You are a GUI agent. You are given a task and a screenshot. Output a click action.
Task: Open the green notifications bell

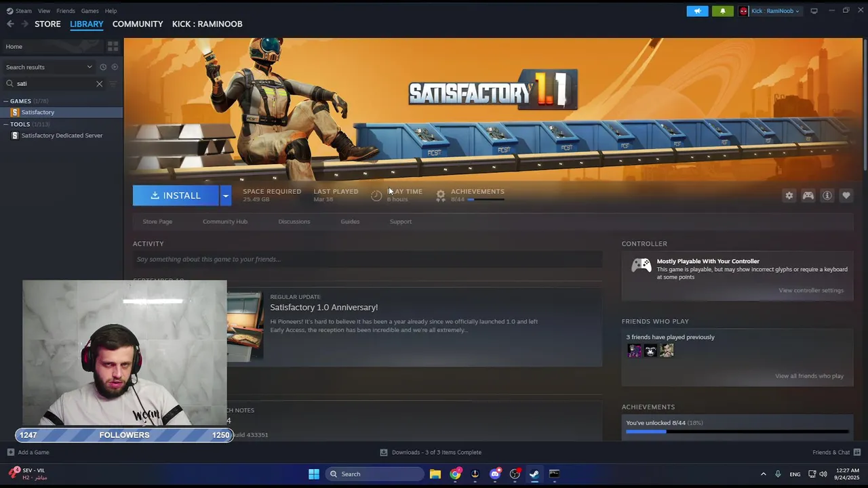[722, 11]
